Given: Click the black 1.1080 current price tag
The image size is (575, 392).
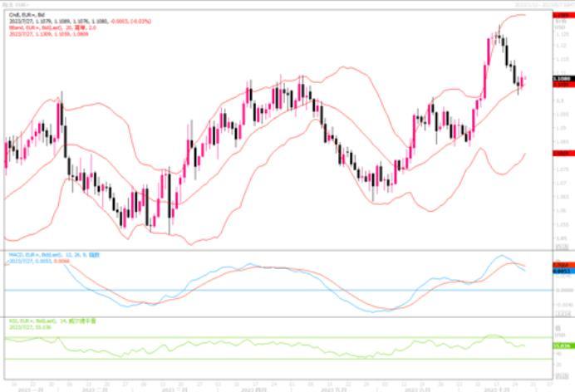Looking at the screenshot, I should pyautogui.click(x=561, y=79).
